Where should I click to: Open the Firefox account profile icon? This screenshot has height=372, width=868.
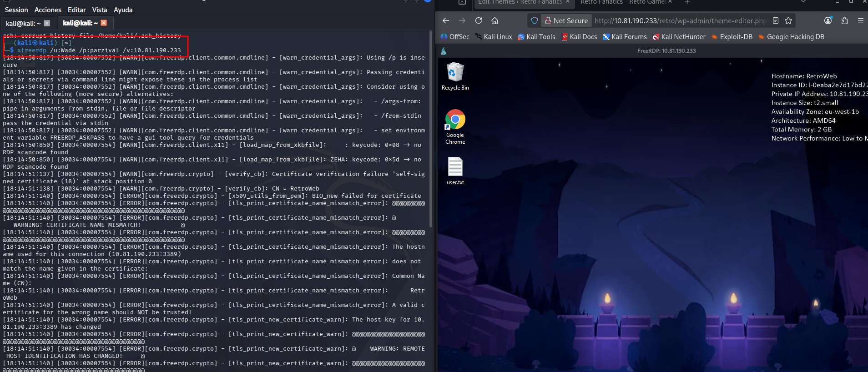click(828, 20)
